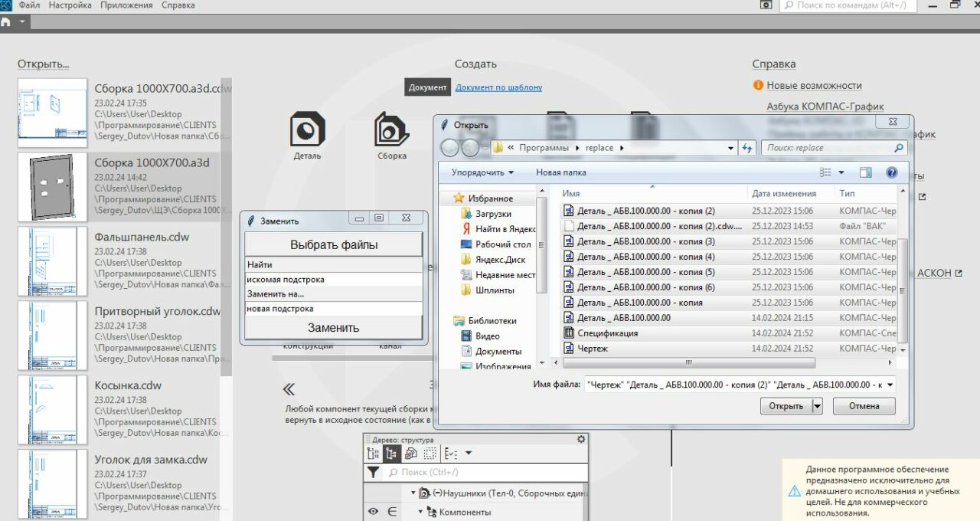The width and height of the screenshot is (980, 521).
Task: Open the dropdown arrow beside the home tab
Action: point(22,21)
